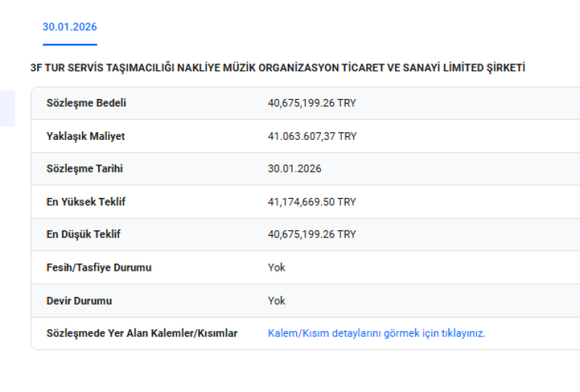This screenshot has width=580, height=392.
Task: Click the En Düşük Teklif amount value
Action: 312,234
